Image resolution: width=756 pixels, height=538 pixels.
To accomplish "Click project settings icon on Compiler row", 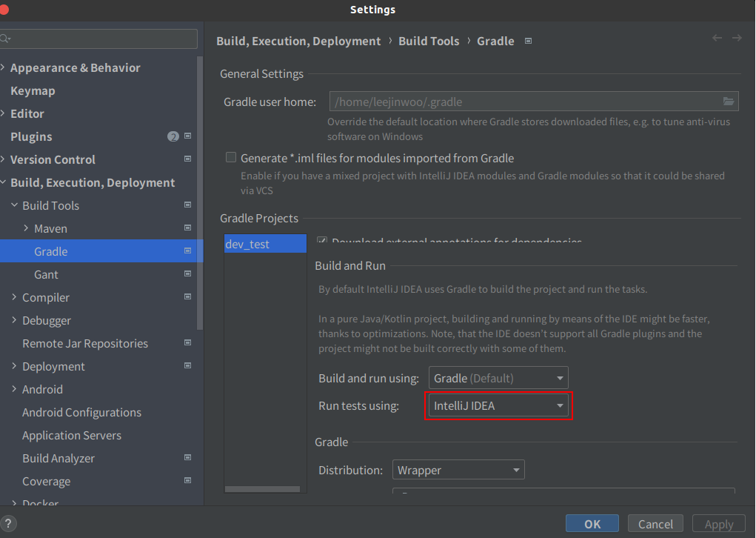I will 187,296.
